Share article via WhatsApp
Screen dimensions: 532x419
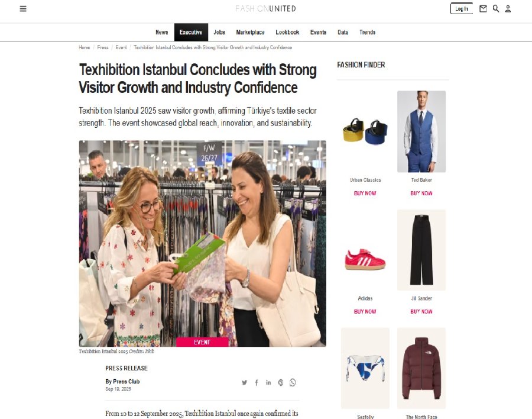(x=293, y=383)
